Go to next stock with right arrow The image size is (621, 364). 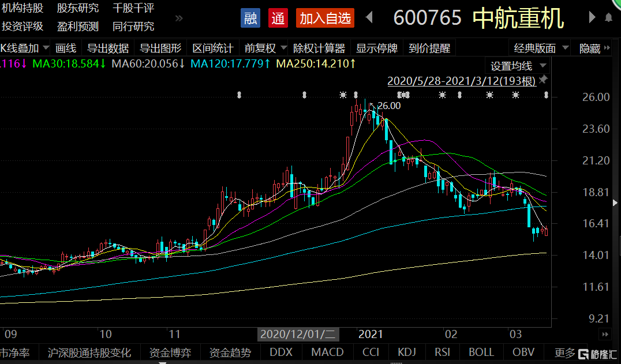592,17
